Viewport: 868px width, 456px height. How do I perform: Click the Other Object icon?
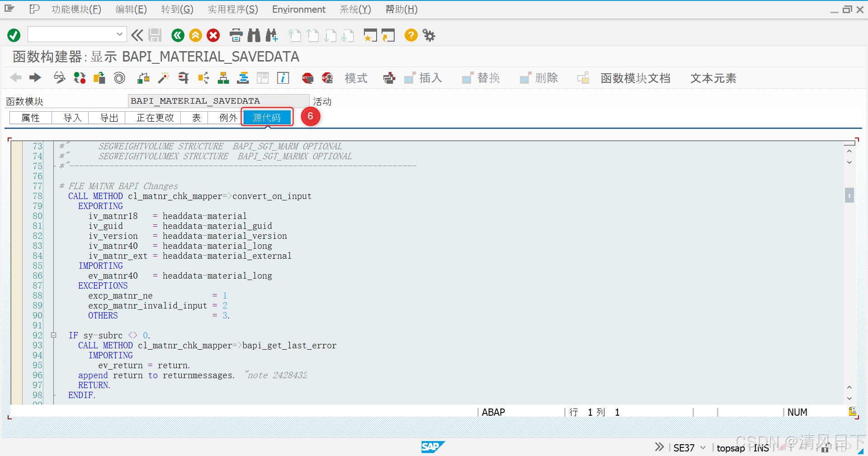coord(99,78)
